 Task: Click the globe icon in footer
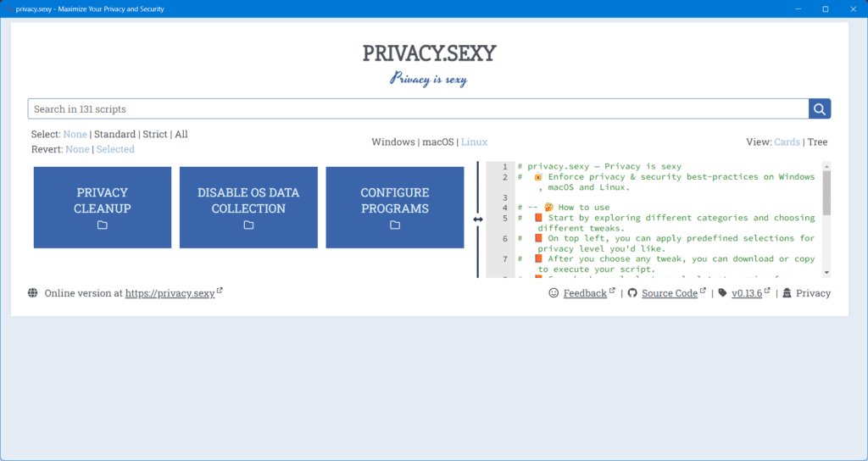click(x=33, y=292)
